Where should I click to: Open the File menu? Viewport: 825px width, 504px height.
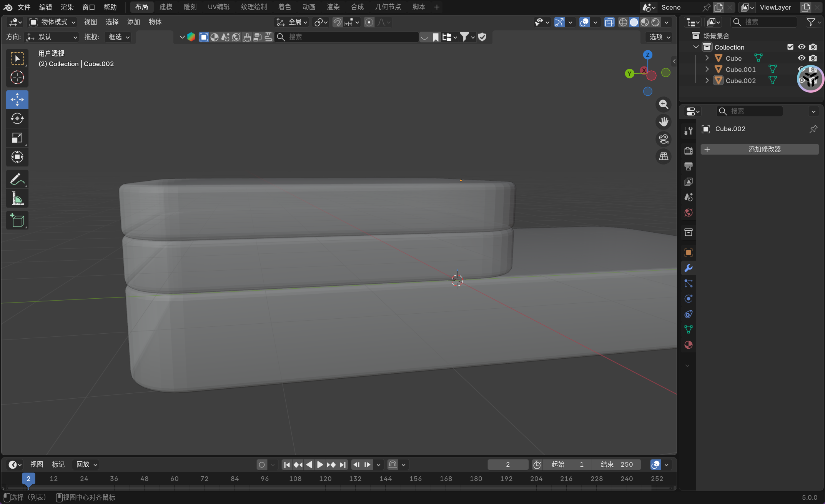(x=24, y=7)
